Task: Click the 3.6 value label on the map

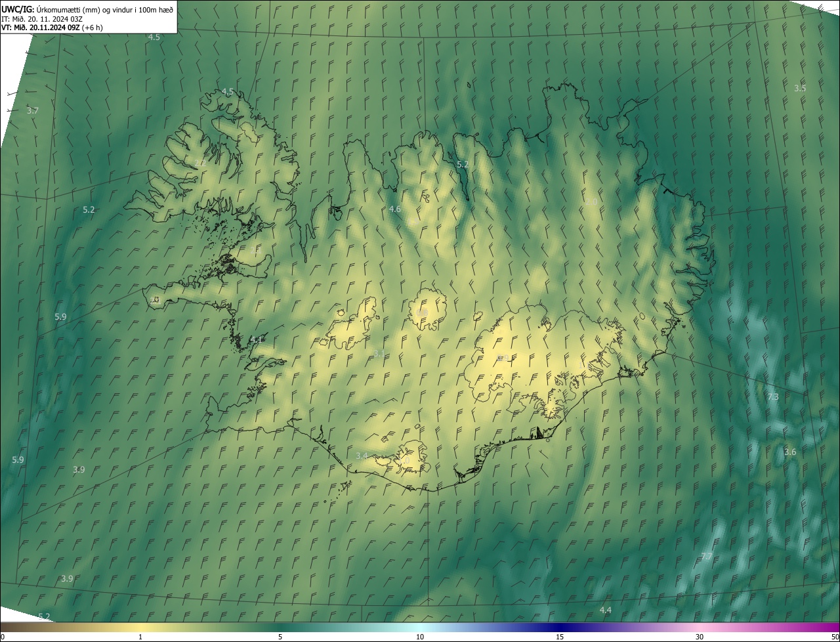Action: (790, 452)
